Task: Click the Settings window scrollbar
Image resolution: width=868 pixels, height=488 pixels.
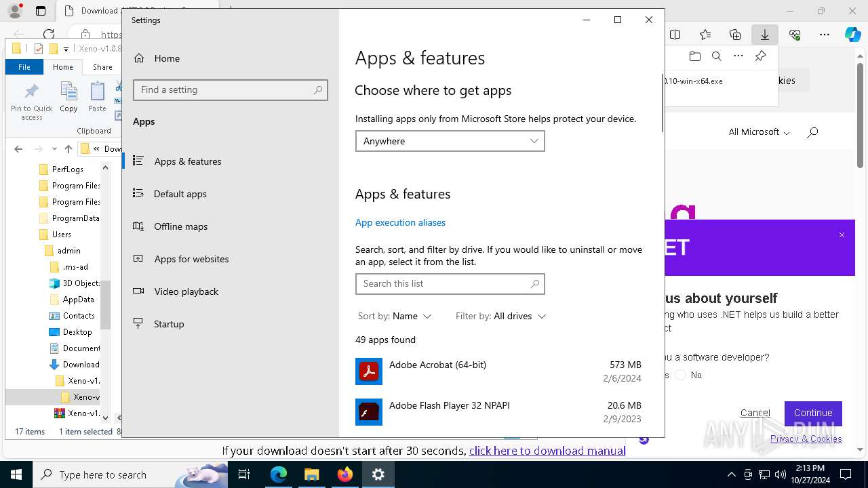Action: [661, 102]
